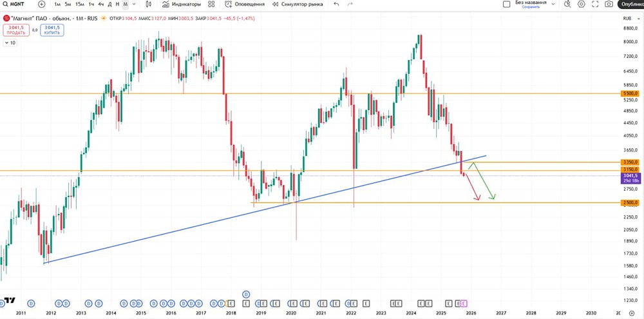Click the Без названия layout name
Screen dimensions: 644x319
click(x=531, y=3)
